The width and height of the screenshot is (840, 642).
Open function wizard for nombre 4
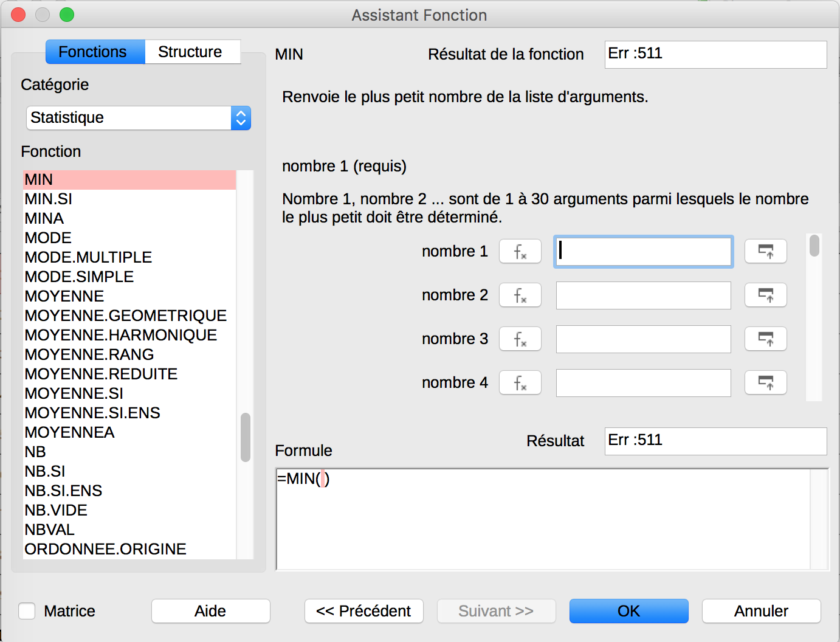click(520, 382)
